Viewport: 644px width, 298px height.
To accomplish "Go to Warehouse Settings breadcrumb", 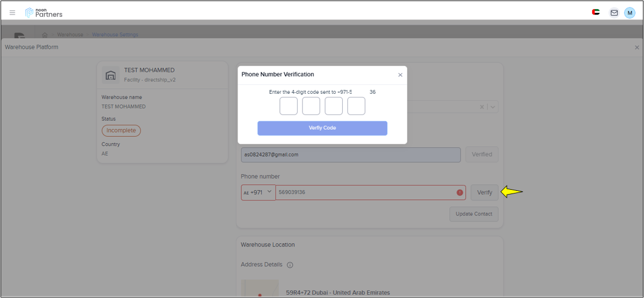I will 115,35.
